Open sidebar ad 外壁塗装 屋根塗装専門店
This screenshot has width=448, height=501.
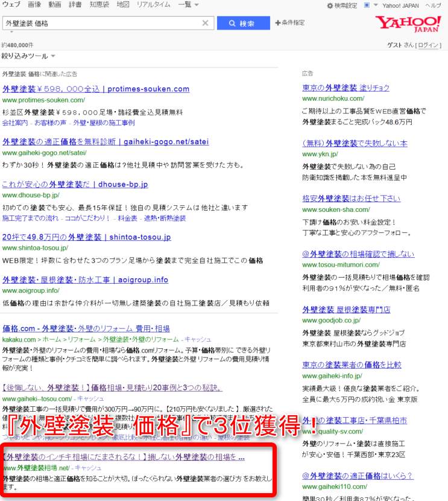[346, 310]
